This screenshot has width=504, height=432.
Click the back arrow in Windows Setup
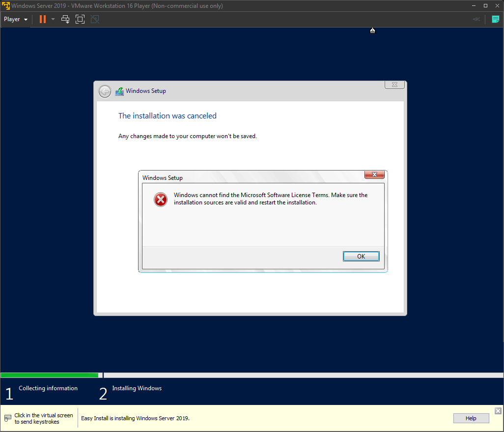click(105, 91)
